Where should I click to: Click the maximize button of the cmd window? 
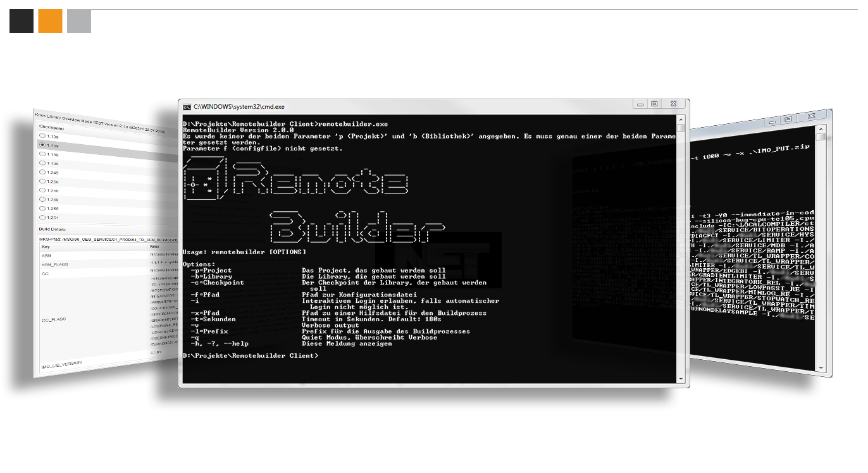point(654,104)
